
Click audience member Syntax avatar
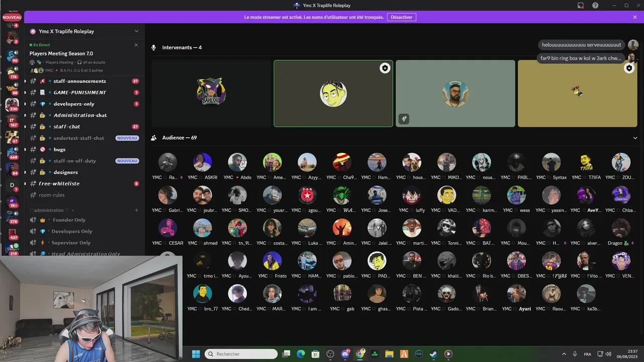(x=551, y=162)
